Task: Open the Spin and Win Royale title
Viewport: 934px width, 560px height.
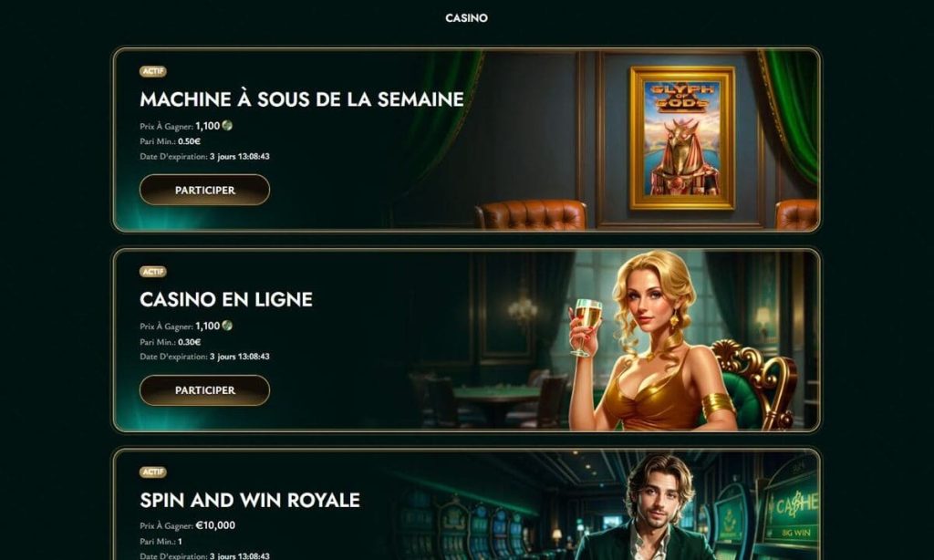Action: [x=250, y=500]
